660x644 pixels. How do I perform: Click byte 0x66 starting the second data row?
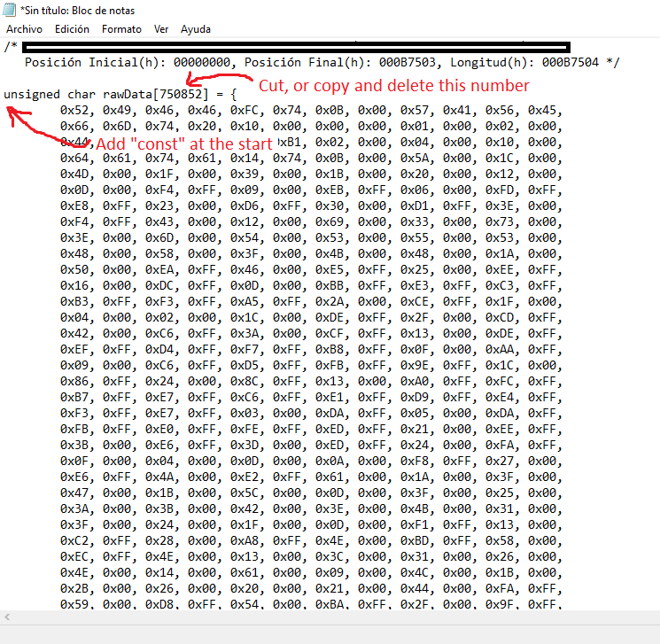(74, 127)
